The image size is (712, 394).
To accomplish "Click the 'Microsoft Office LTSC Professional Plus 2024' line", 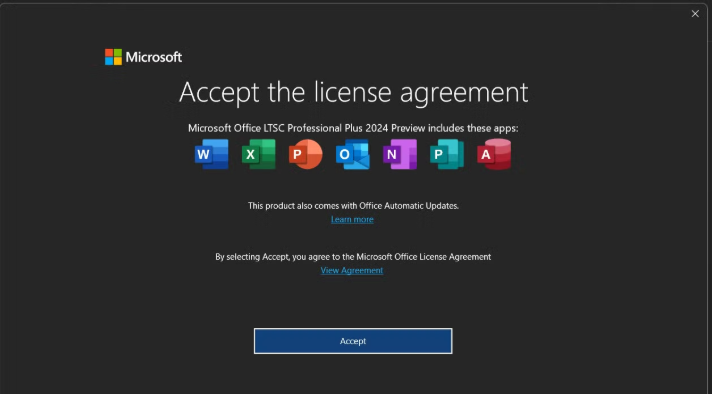I will [353, 128].
